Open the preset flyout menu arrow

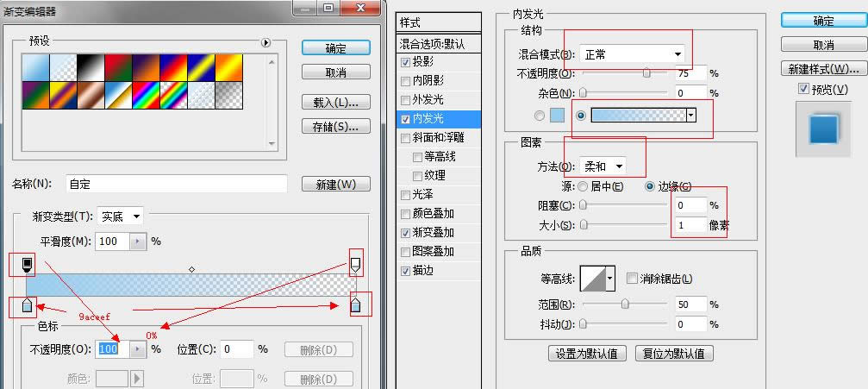[265, 42]
